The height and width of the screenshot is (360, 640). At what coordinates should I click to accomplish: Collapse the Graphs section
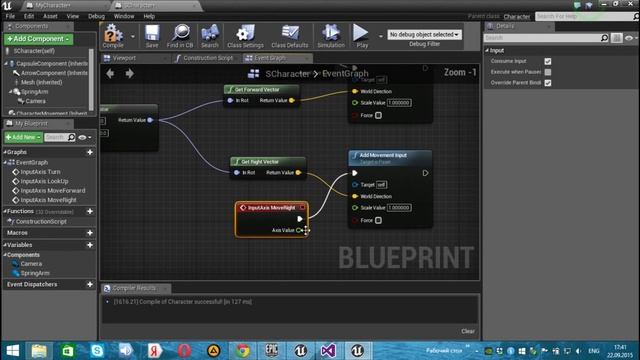coord(5,152)
